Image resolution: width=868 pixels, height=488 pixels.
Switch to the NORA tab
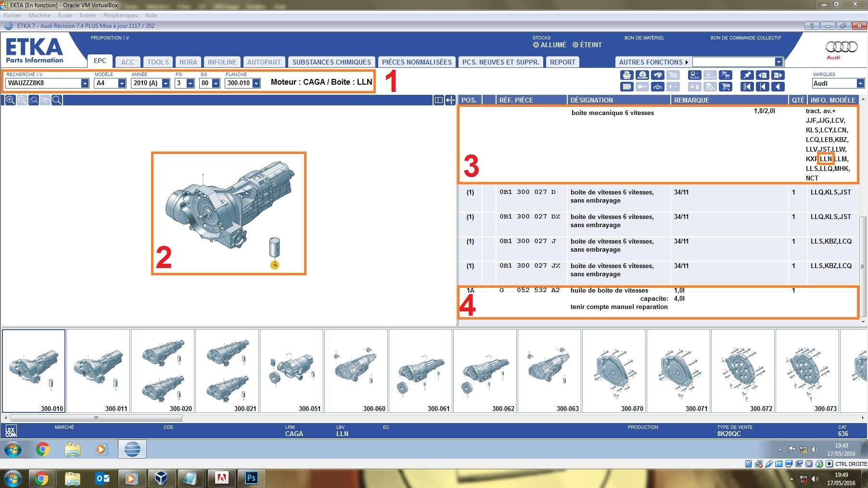[x=188, y=62]
